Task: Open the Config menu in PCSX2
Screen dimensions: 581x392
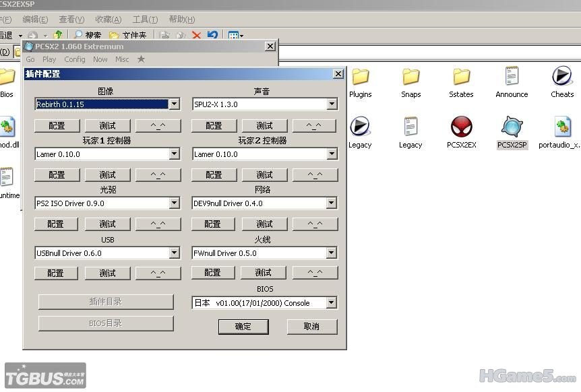Action: 74,59
